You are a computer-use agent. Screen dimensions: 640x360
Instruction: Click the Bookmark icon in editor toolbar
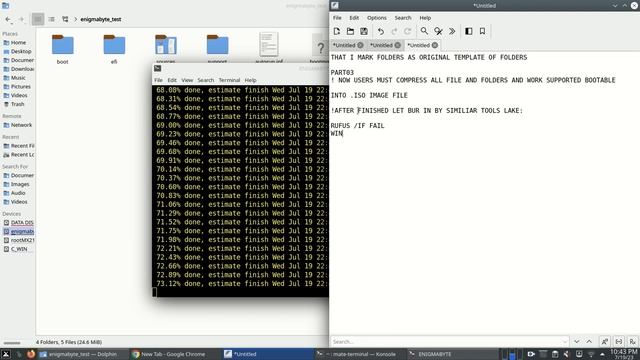[482, 31]
